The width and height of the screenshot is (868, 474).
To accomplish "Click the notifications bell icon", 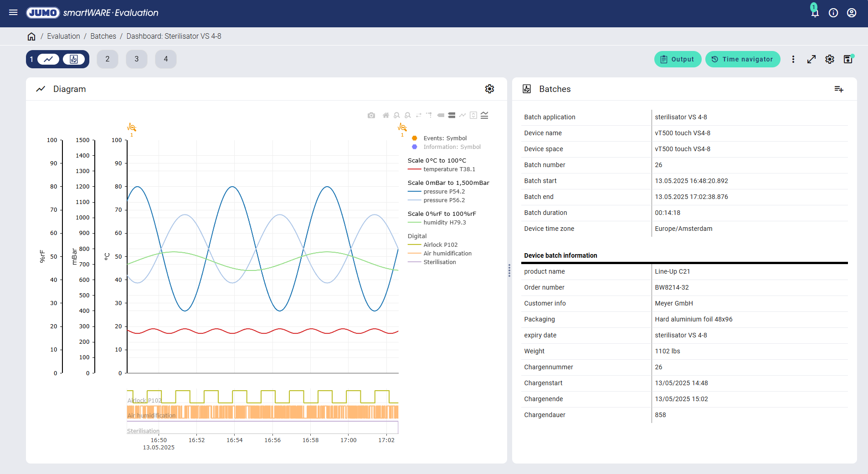I will [815, 13].
